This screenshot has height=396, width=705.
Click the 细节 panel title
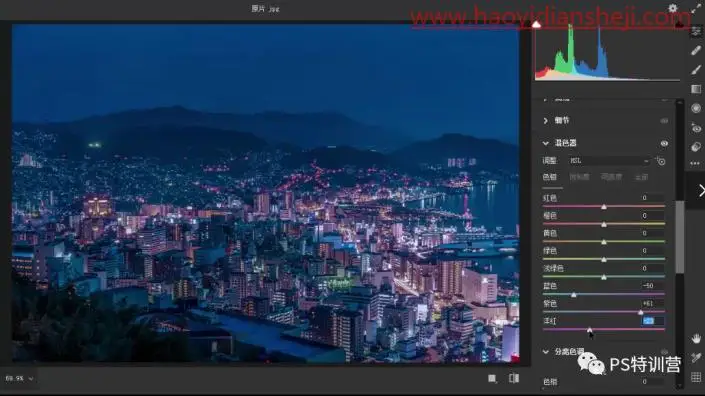point(562,120)
